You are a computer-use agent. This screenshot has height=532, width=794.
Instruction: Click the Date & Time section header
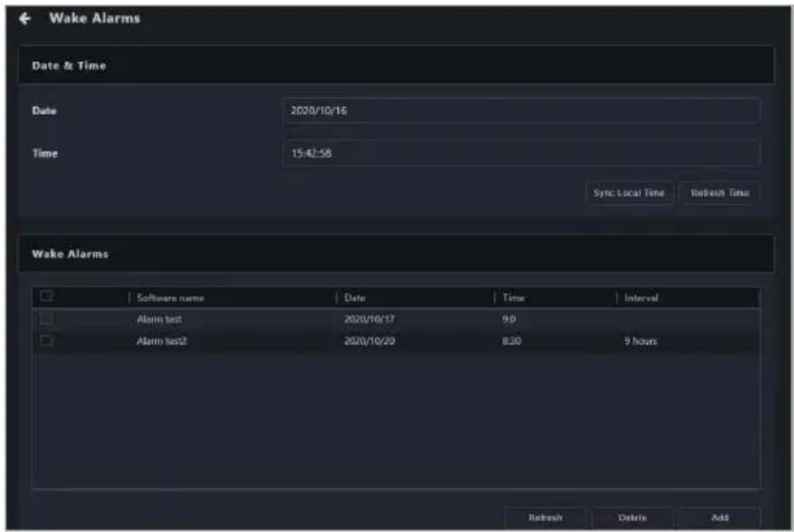[x=396, y=65]
